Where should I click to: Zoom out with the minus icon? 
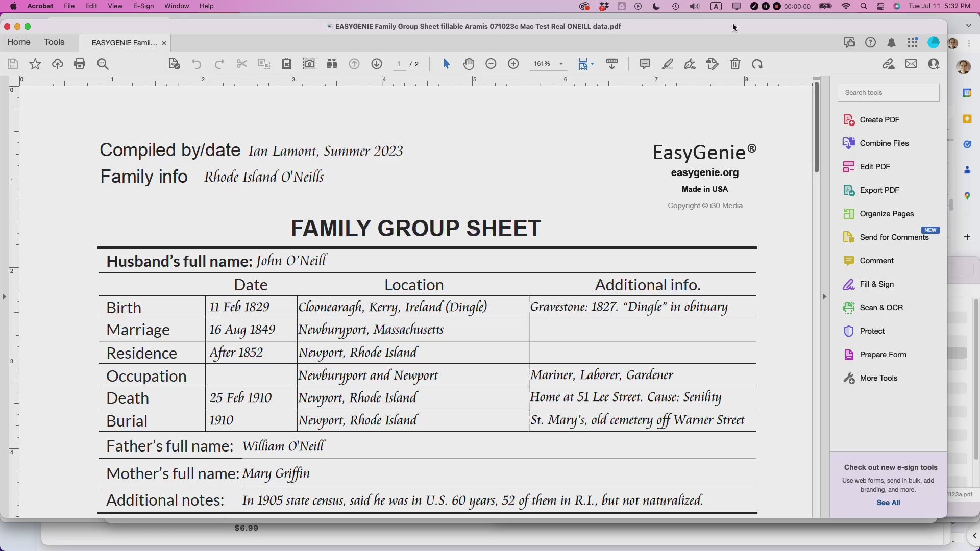(491, 64)
